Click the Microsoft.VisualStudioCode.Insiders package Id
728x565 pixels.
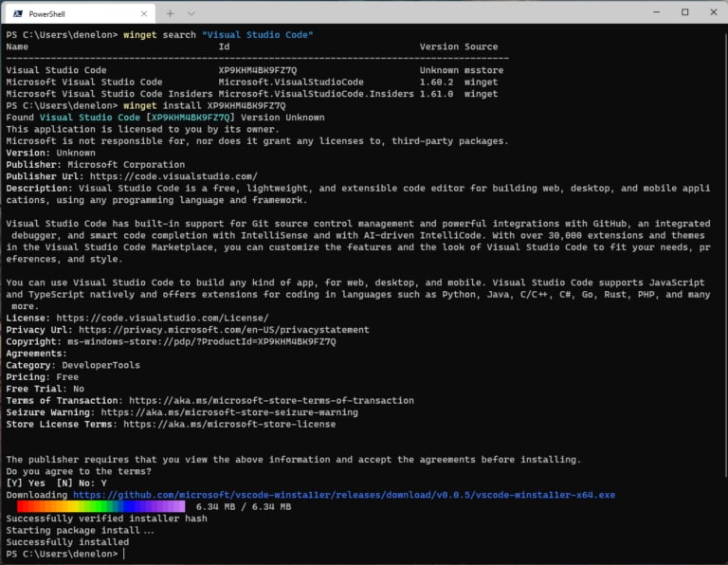click(317, 94)
